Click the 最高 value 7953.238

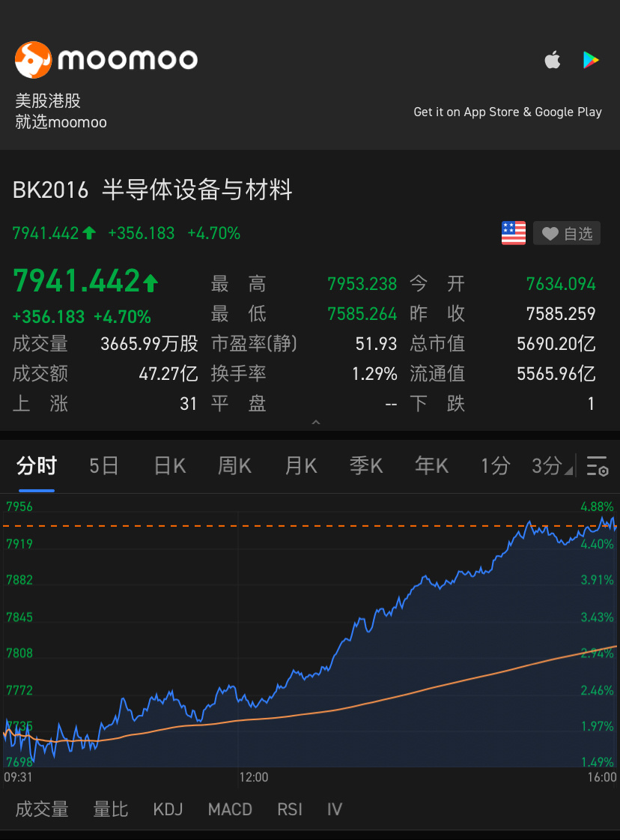[362, 284]
